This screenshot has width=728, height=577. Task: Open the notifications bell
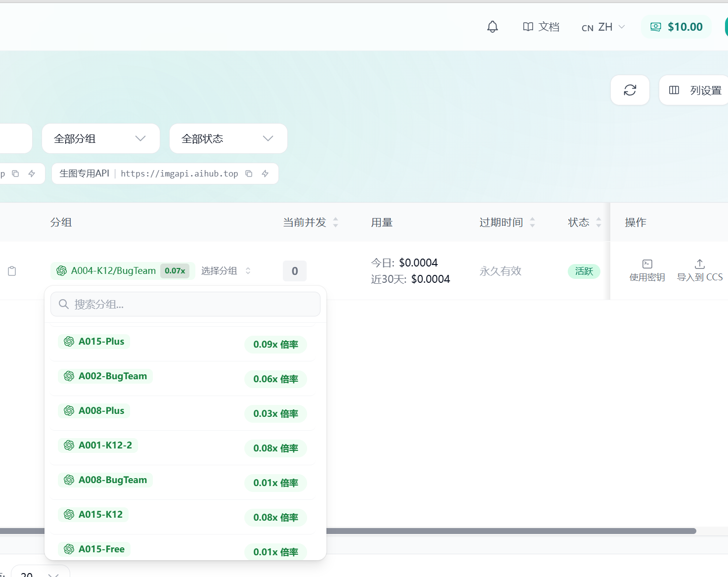[493, 27]
